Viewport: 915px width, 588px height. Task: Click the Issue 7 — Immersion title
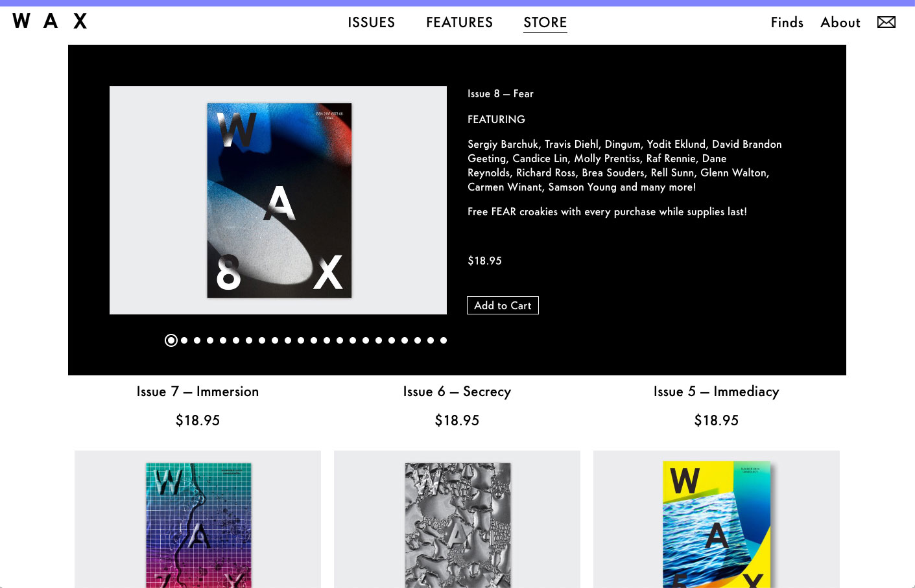pyautogui.click(x=197, y=391)
